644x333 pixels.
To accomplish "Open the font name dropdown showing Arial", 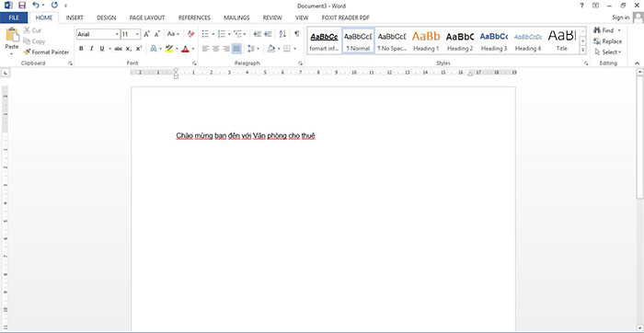I will [117, 34].
